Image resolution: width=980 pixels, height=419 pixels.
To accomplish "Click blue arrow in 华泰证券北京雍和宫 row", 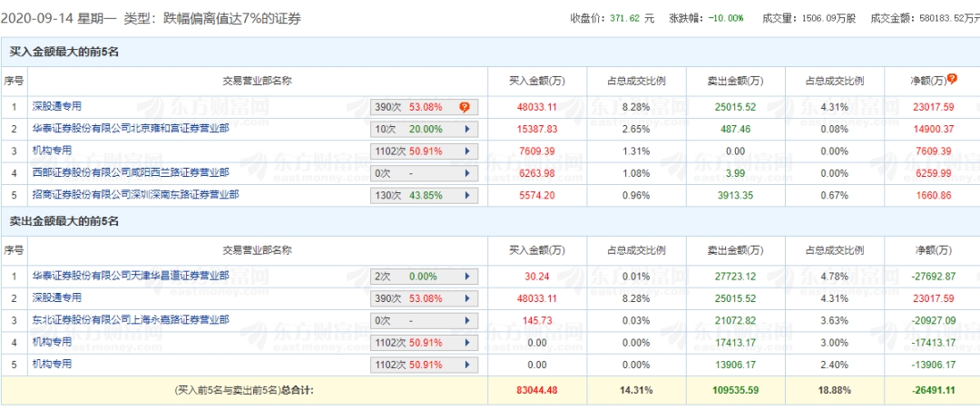I will (467, 130).
